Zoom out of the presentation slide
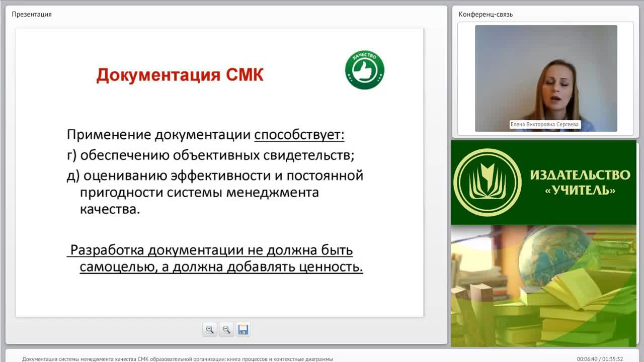 coord(226,330)
